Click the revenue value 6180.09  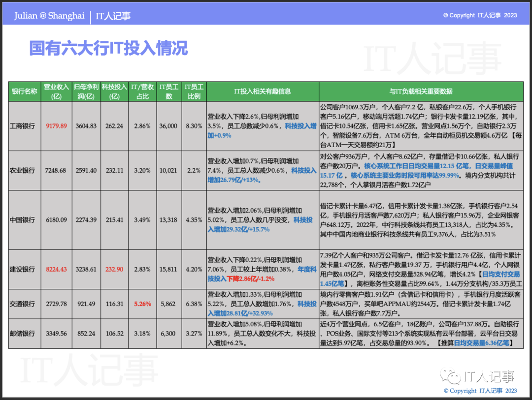click(x=56, y=220)
